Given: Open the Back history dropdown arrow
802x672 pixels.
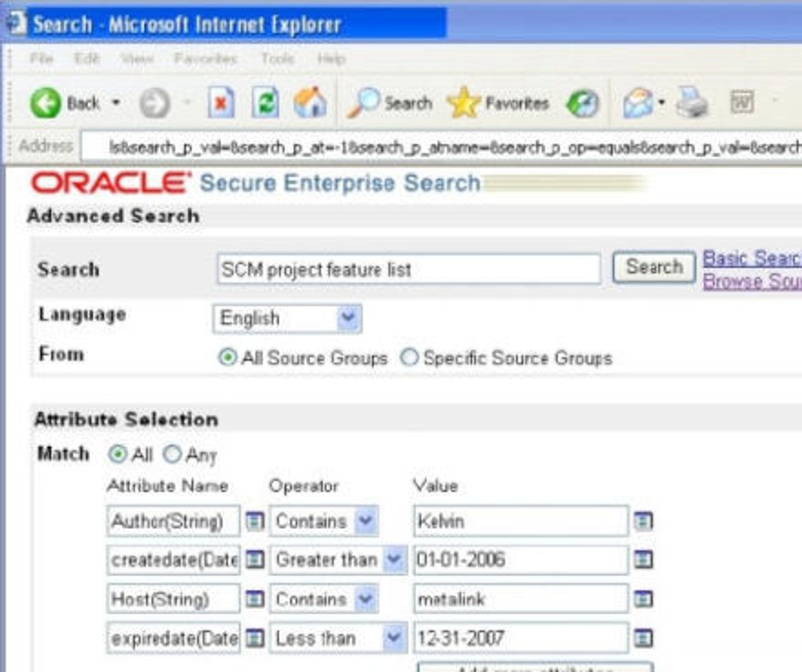Looking at the screenshot, I should [116, 103].
